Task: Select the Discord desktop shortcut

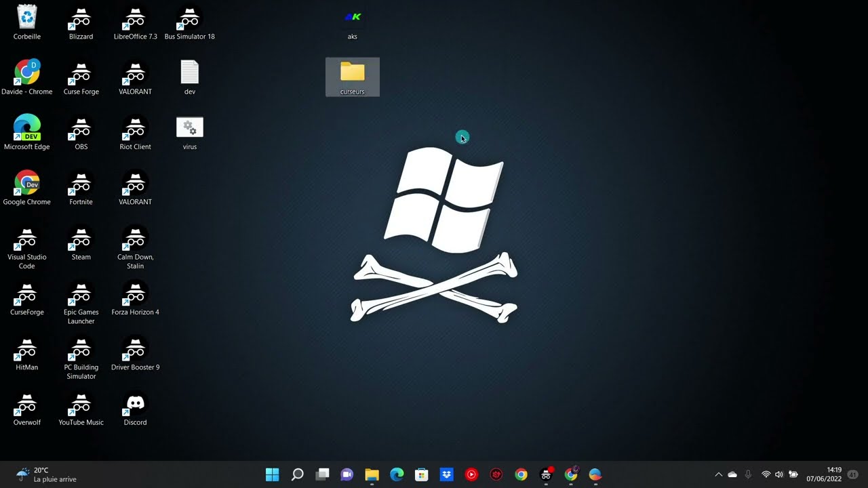Action: tap(135, 408)
